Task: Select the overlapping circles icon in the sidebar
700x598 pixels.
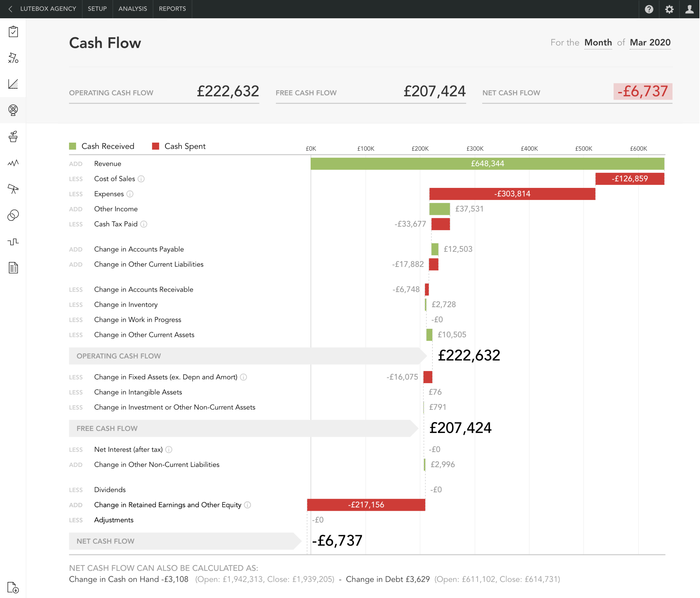Action: pyautogui.click(x=13, y=215)
